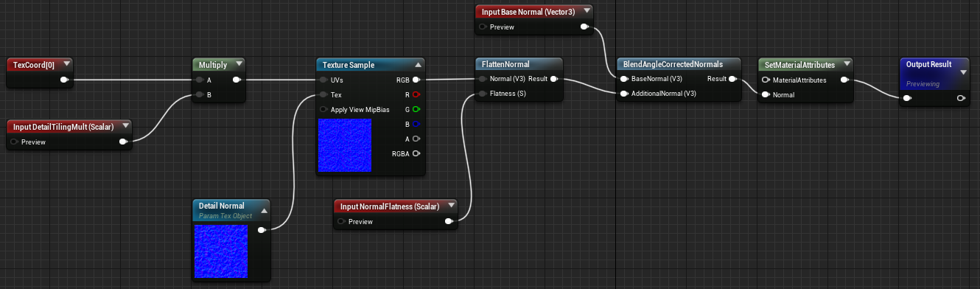Click the Input DetailTilingMult output pin
Screen dimensions: 980x289
pos(123,142)
